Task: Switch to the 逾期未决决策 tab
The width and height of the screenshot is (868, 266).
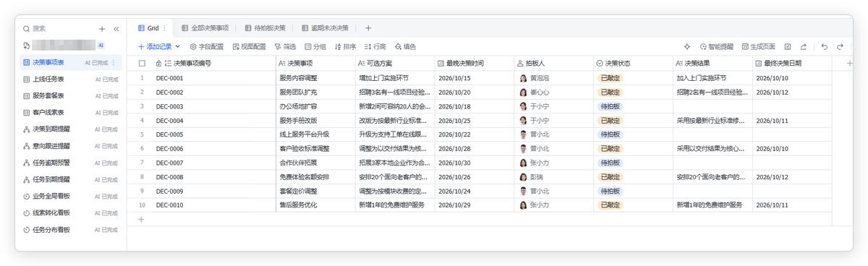Action: tap(325, 28)
